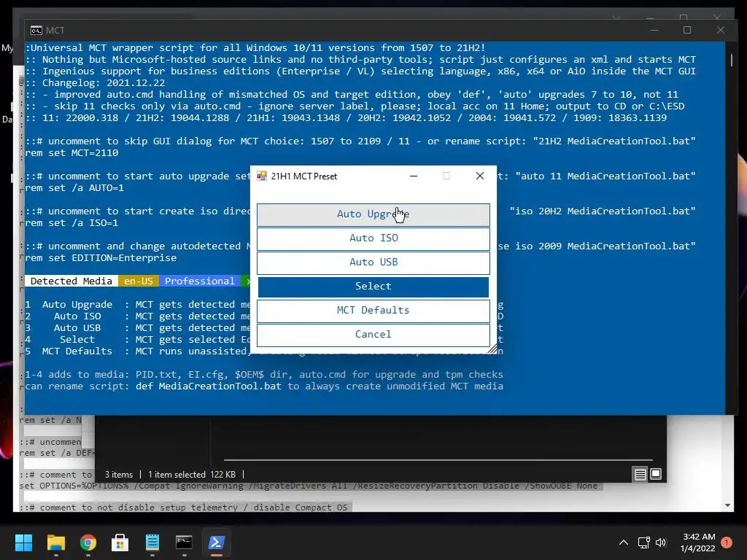Viewport: 747px width, 560px height.
Task: Click the 'en-US' language tag
Action: (139, 281)
